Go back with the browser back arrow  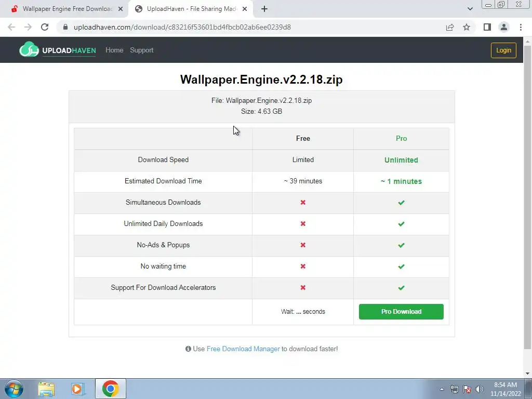coord(11,27)
